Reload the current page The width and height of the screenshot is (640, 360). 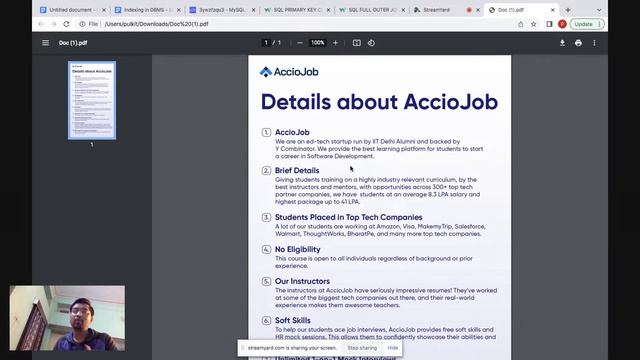pos(66,24)
